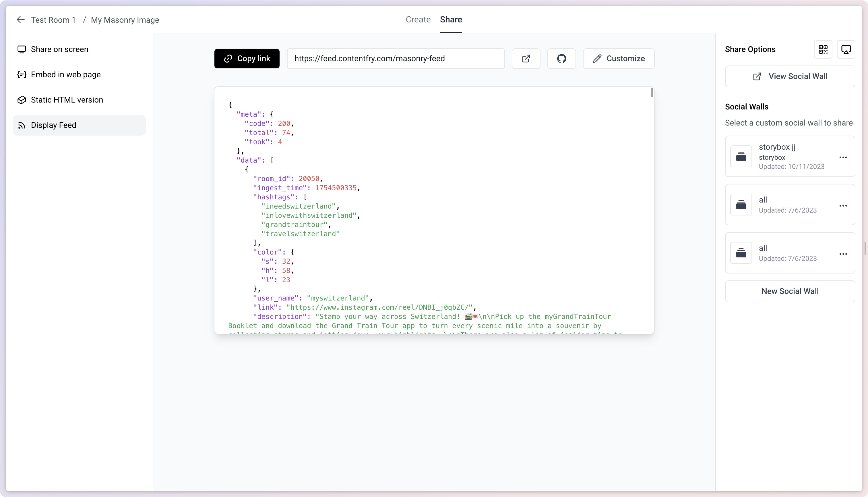Click the feed URL input field
Screen dimensions: 868x497
click(396, 59)
